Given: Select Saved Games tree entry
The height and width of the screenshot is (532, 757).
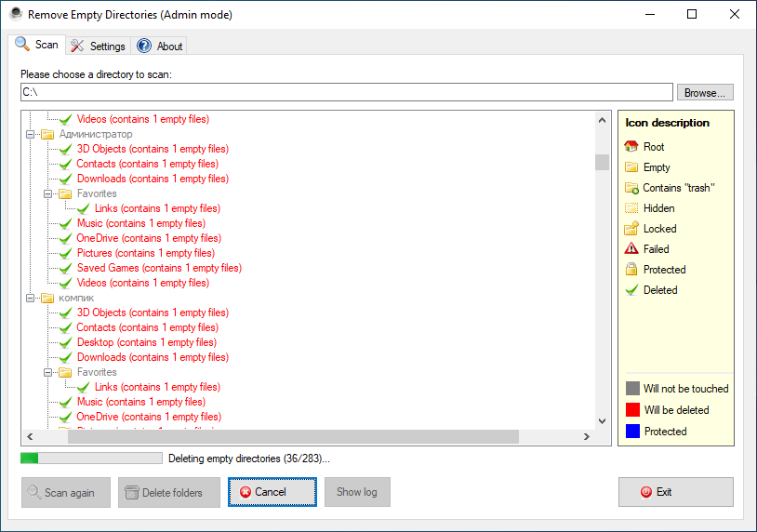Looking at the screenshot, I should tap(159, 268).
